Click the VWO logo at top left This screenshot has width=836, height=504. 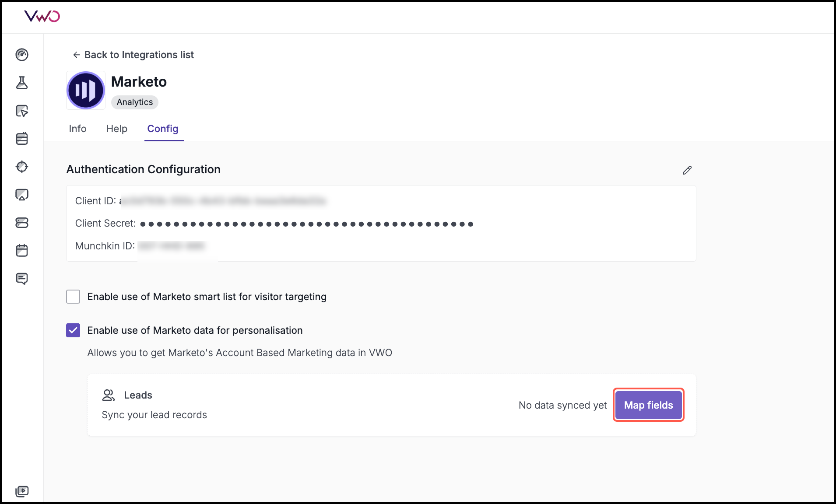[42, 16]
